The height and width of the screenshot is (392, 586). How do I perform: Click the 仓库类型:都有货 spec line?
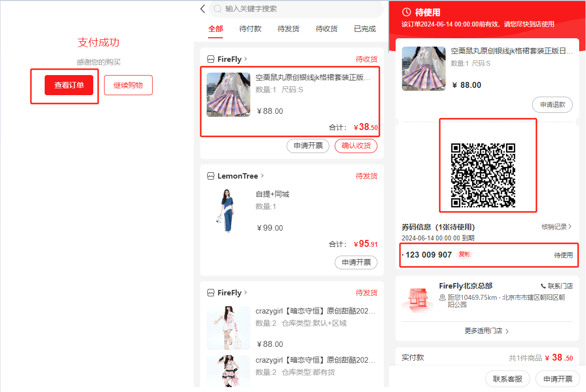[308, 372]
